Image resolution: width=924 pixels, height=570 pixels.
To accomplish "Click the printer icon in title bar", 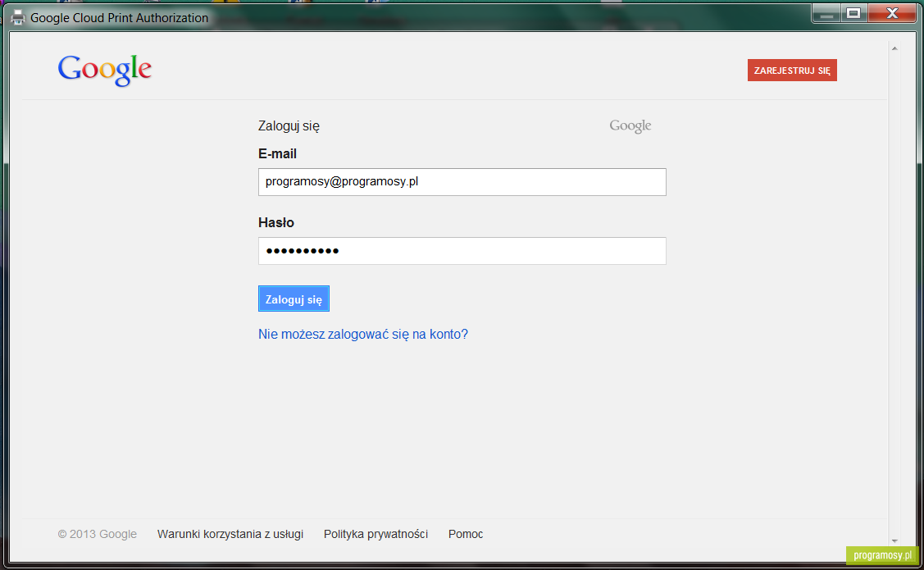I will [x=18, y=18].
